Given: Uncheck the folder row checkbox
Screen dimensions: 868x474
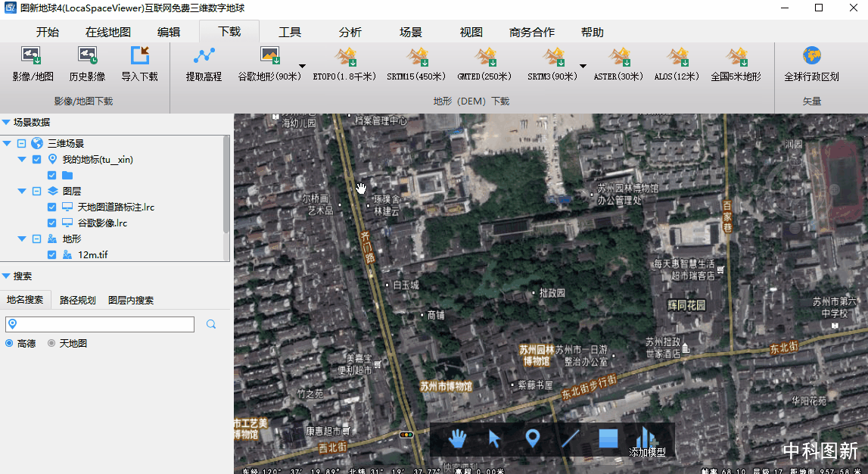Looking at the screenshot, I should coord(51,176).
